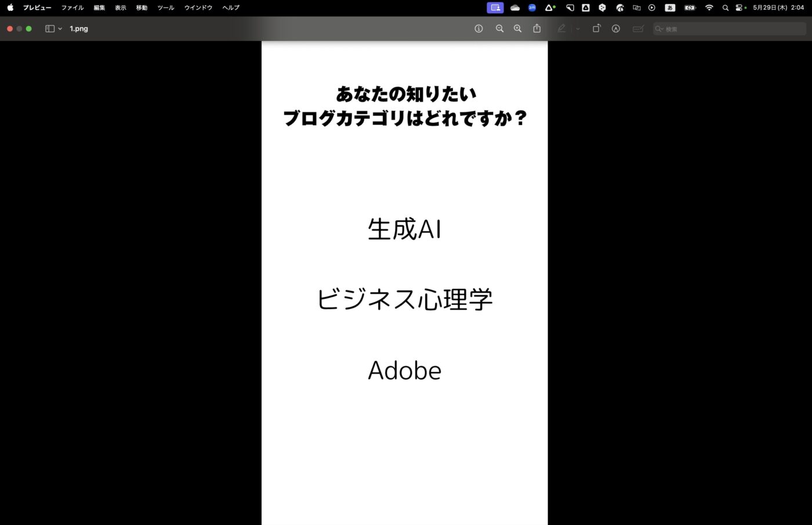Open the ヘルプ menu

[231, 8]
